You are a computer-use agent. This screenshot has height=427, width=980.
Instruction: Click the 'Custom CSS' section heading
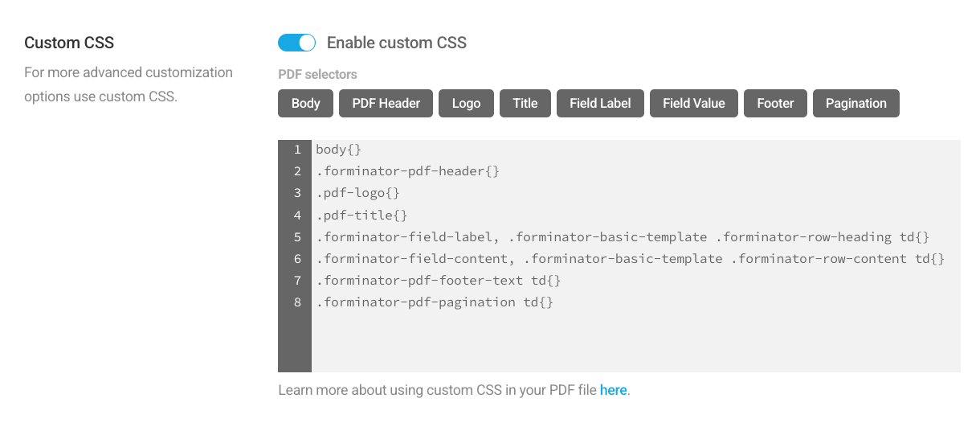click(69, 43)
